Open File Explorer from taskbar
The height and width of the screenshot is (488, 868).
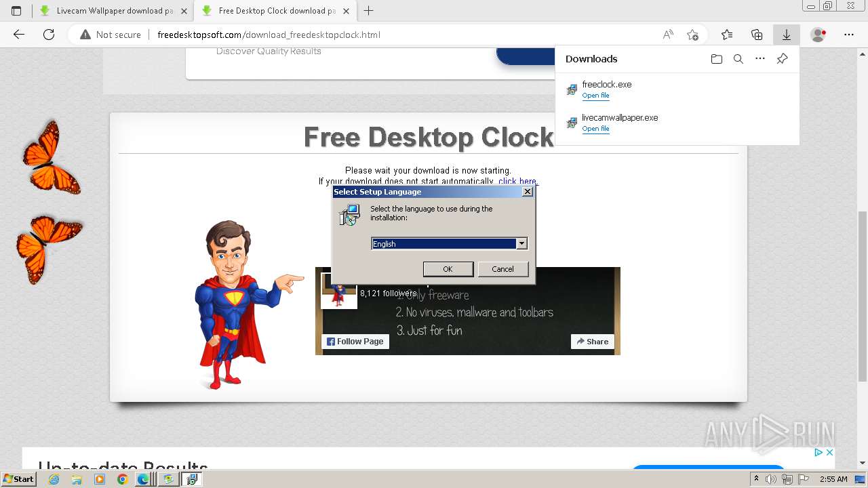pyautogui.click(x=77, y=479)
